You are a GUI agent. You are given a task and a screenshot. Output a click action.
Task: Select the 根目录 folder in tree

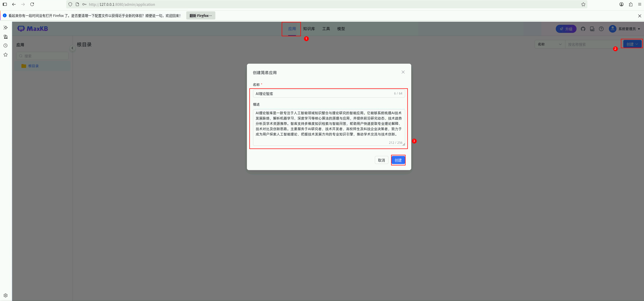(x=33, y=66)
